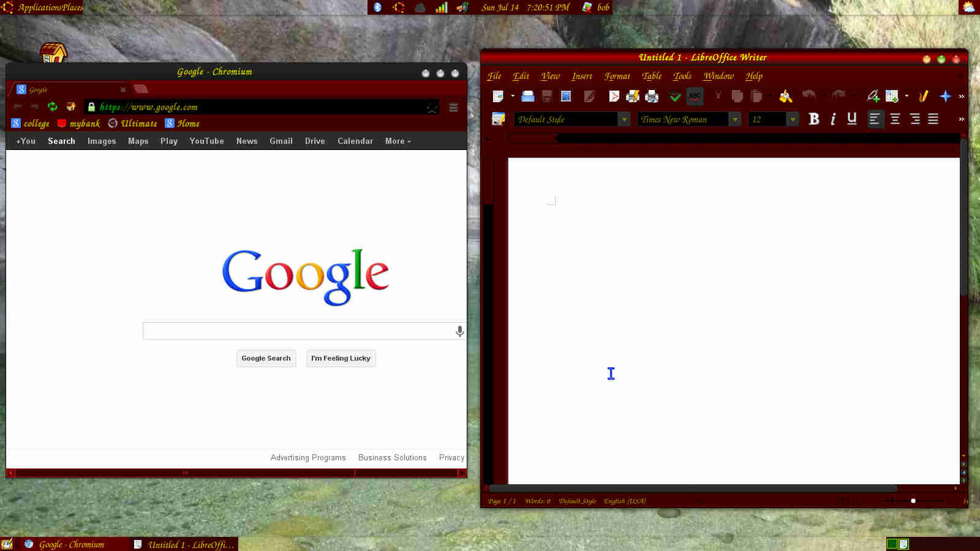Open the font size 12 dropdown
Image resolution: width=980 pixels, height=551 pixels.
pyautogui.click(x=793, y=119)
